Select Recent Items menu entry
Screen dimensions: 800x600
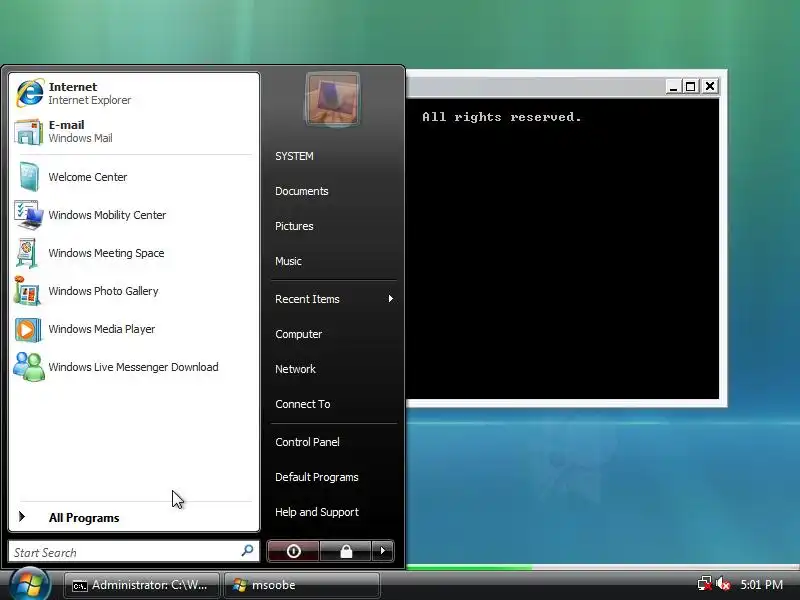307,299
